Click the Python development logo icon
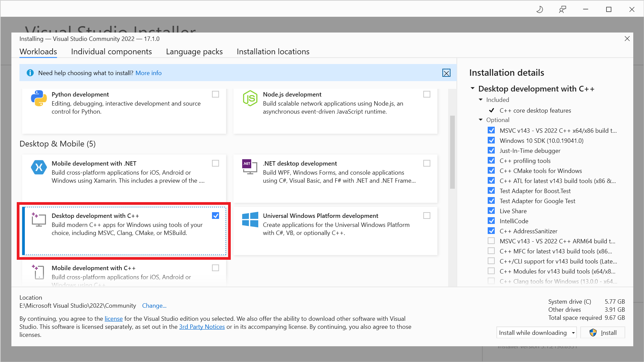 click(39, 98)
